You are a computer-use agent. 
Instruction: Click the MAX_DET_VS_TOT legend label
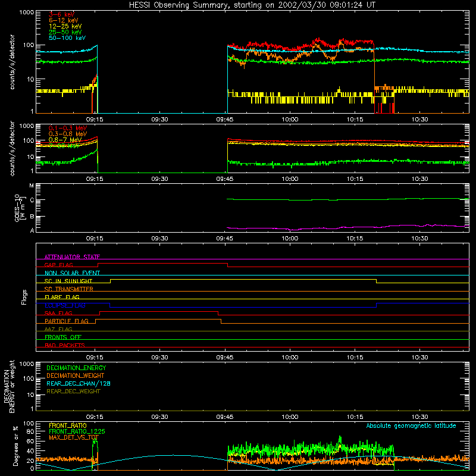(74, 437)
